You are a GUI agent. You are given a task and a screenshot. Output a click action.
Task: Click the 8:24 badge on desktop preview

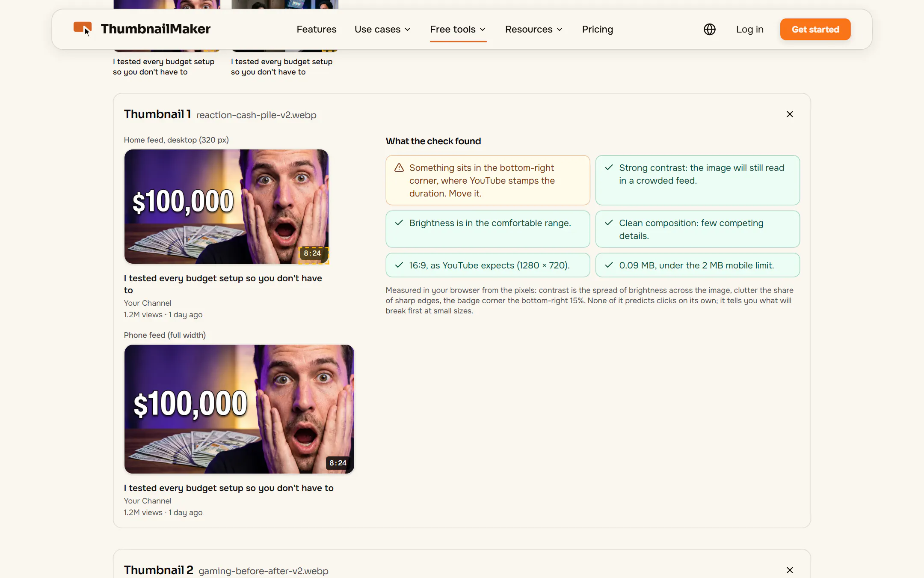pyautogui.click(x=312, y=253)
